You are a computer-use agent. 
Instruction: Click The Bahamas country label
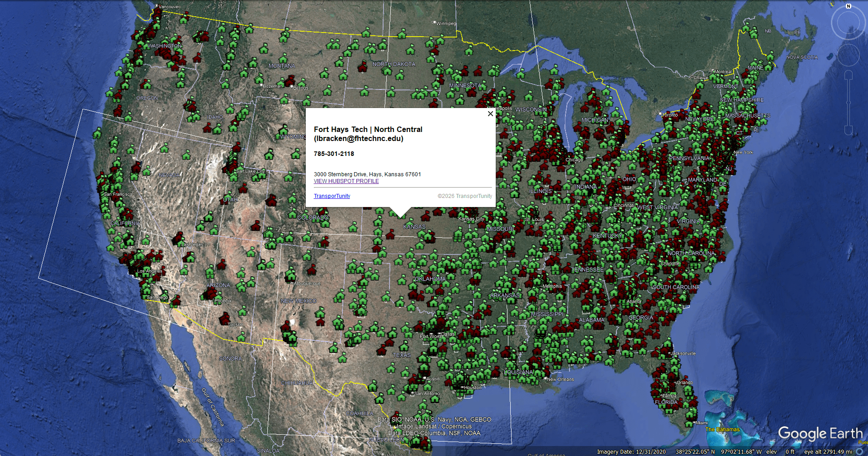[722, 430]
